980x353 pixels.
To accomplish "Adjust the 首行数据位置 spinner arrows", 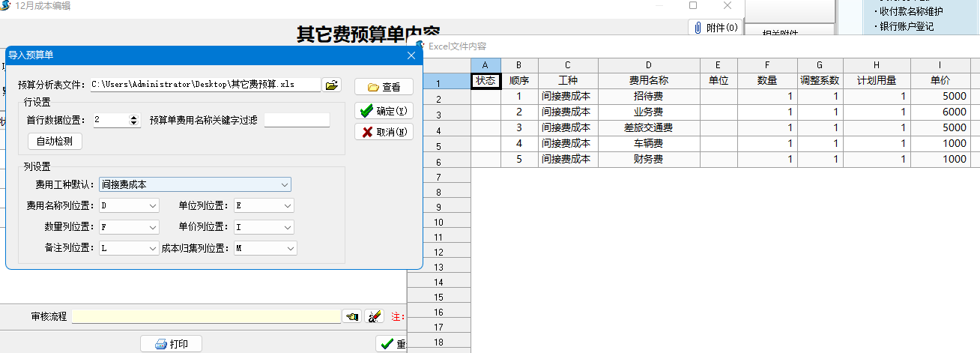I will point(134,120).
